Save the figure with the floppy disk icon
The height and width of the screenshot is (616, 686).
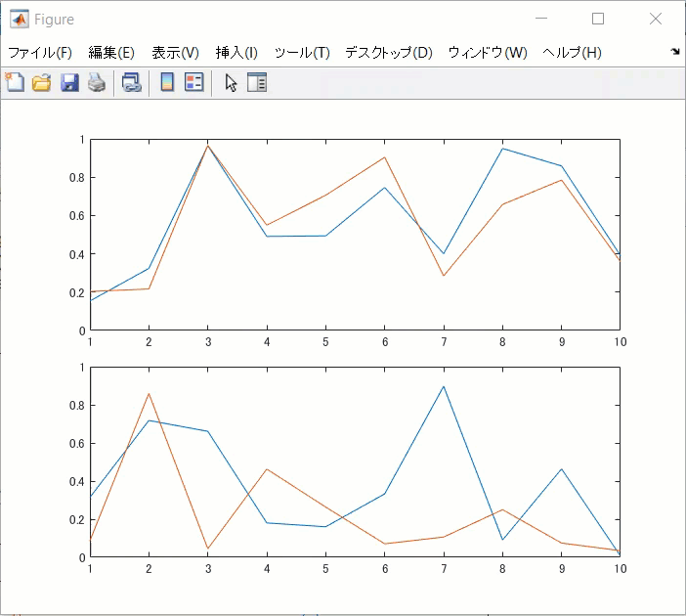(x=69, y=83)
